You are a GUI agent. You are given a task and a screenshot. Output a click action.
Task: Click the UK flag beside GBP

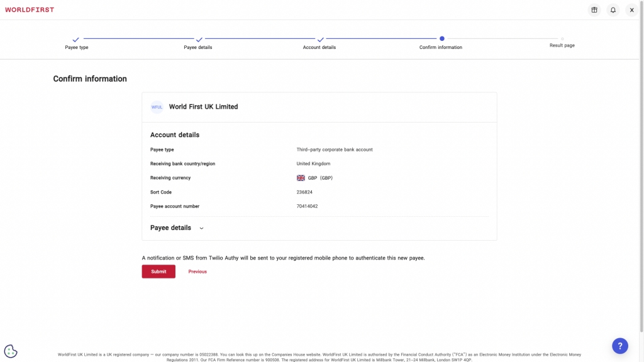click(x=301, y=177)
